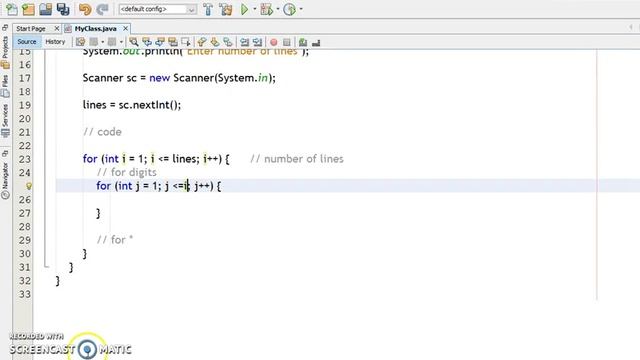Switch to History view
640x360 pixels.
point(55,42)
